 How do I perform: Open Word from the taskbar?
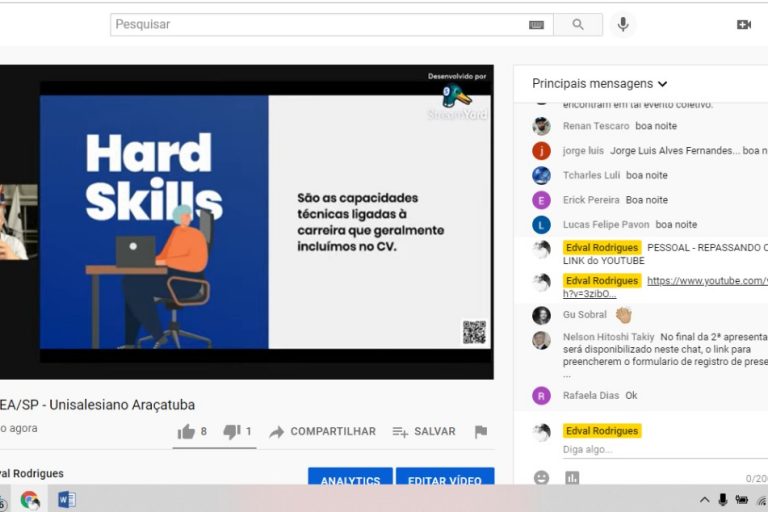(67, 500)
